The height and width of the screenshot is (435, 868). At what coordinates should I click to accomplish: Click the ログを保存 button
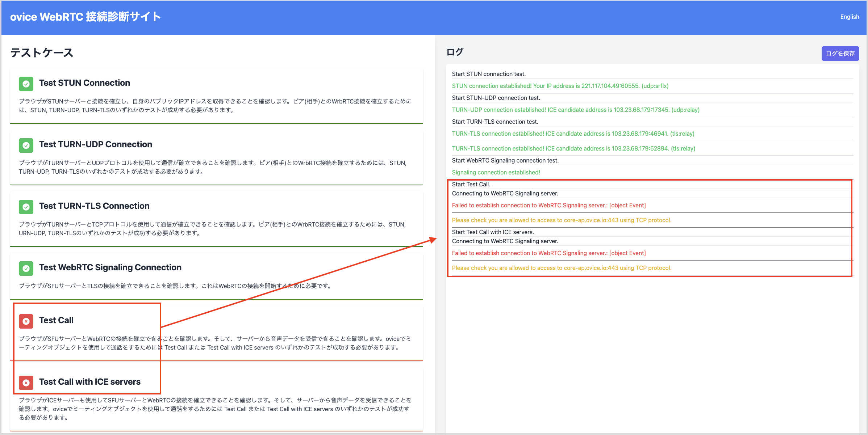(x=840, y=53)
